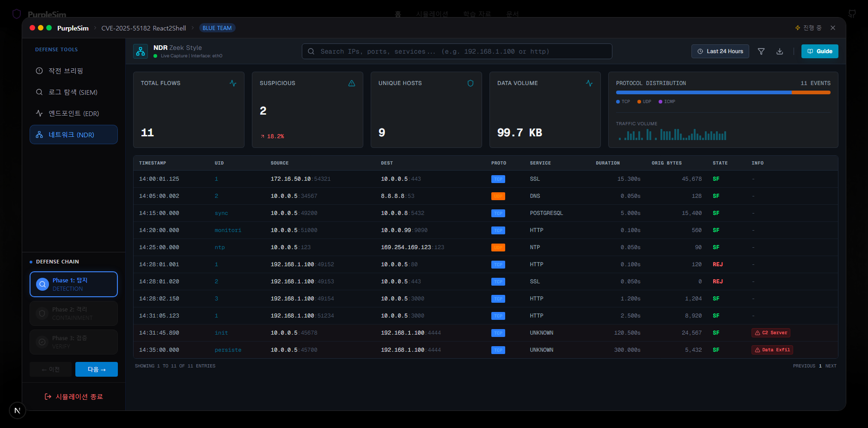The image size is (868, 428).
Task: Click the shield icon on Unique Hosts card
Action: tap(470, 83)
